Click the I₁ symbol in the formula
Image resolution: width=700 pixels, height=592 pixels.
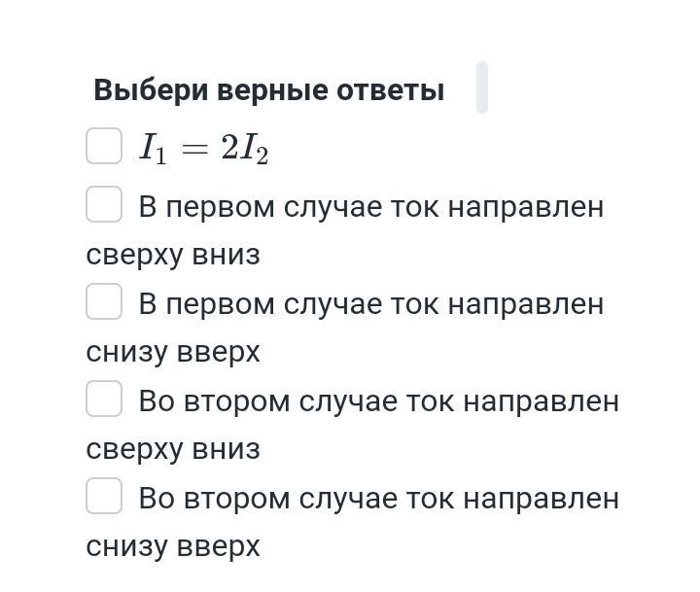point(154,148)
